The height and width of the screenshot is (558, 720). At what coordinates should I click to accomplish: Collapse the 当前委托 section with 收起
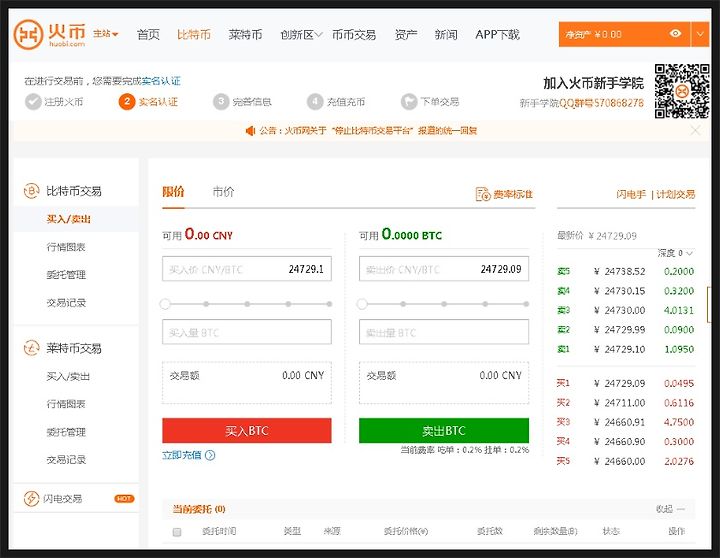[x=670, y=509]
